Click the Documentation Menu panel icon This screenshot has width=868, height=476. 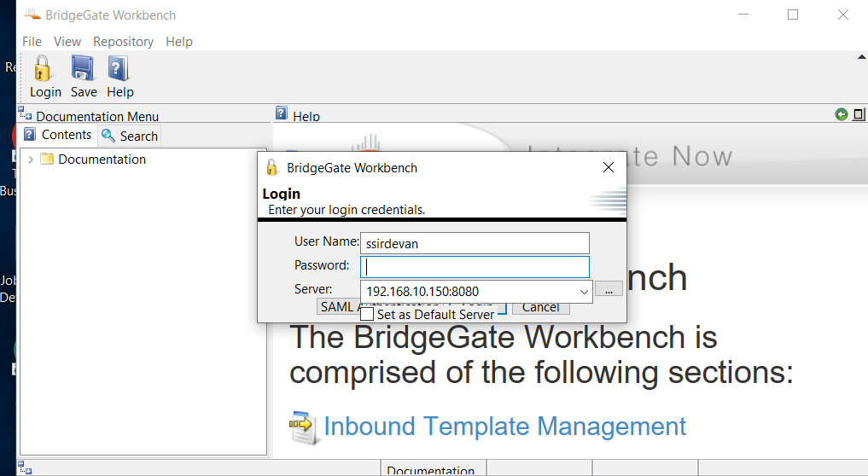coord(25,113)
